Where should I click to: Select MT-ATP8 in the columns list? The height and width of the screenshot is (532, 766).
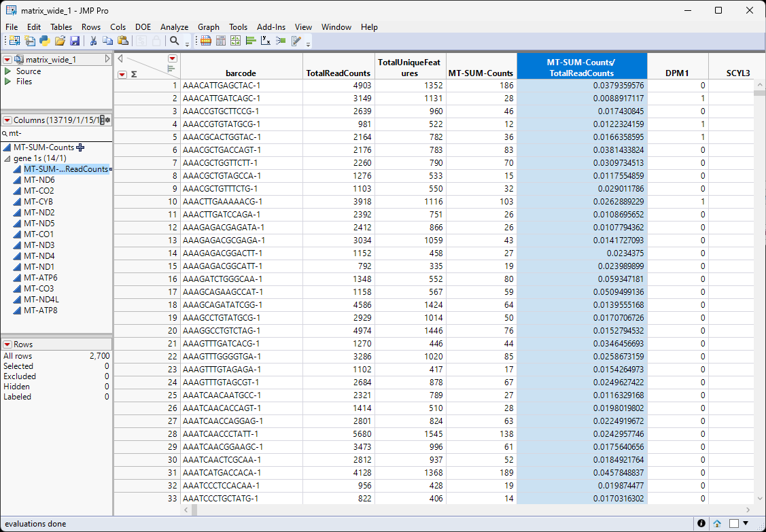pyautogui.click(x=40, y=311)
